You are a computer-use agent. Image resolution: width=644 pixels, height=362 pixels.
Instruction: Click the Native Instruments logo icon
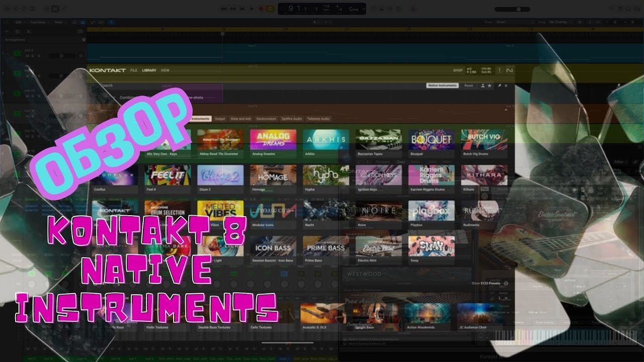coord(509,70)
